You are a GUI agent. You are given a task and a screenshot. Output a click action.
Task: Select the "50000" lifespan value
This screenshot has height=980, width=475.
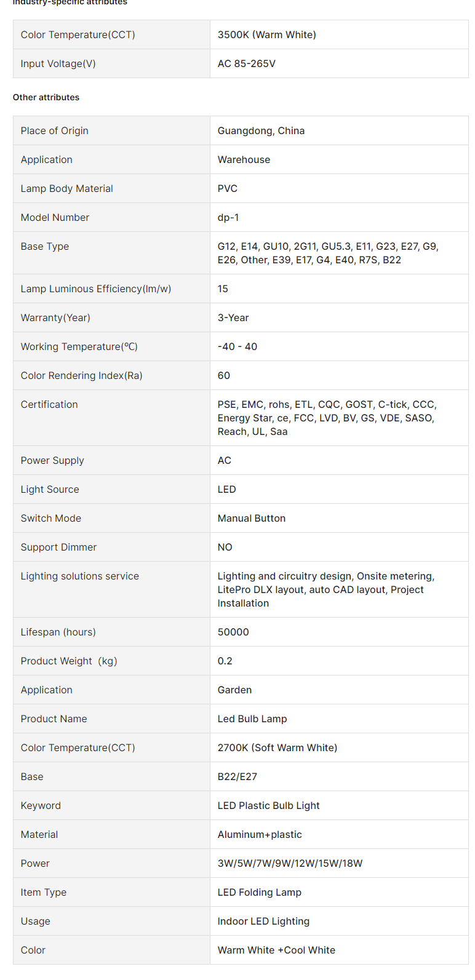pos(233,632)
